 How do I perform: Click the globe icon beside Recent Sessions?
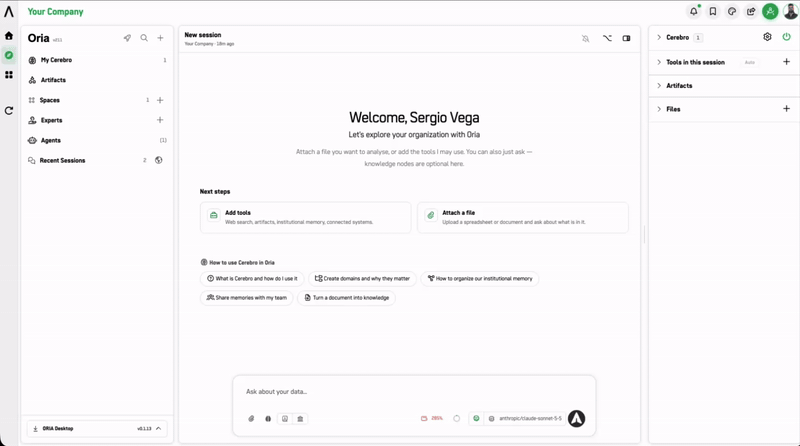point(159,160)
